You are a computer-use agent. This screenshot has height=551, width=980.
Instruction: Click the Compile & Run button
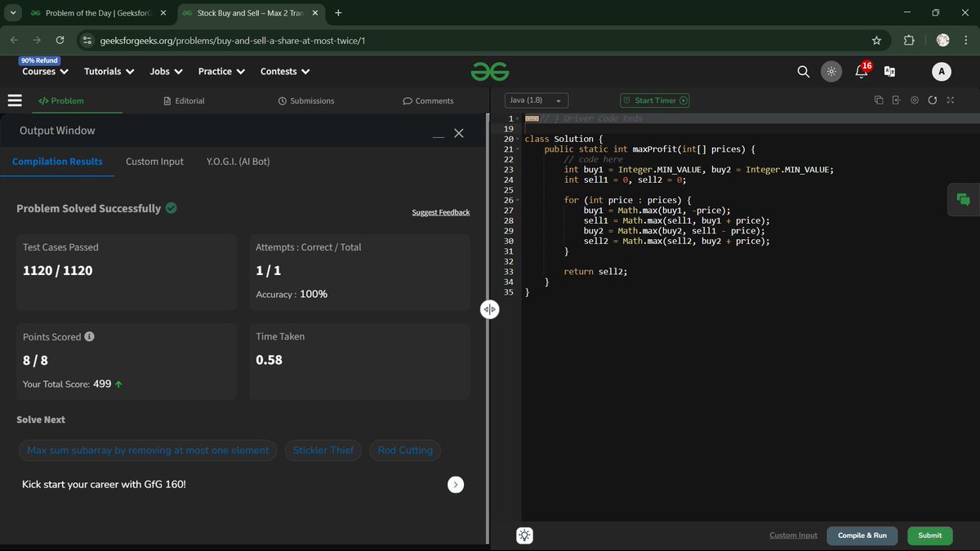pos(862,535)
